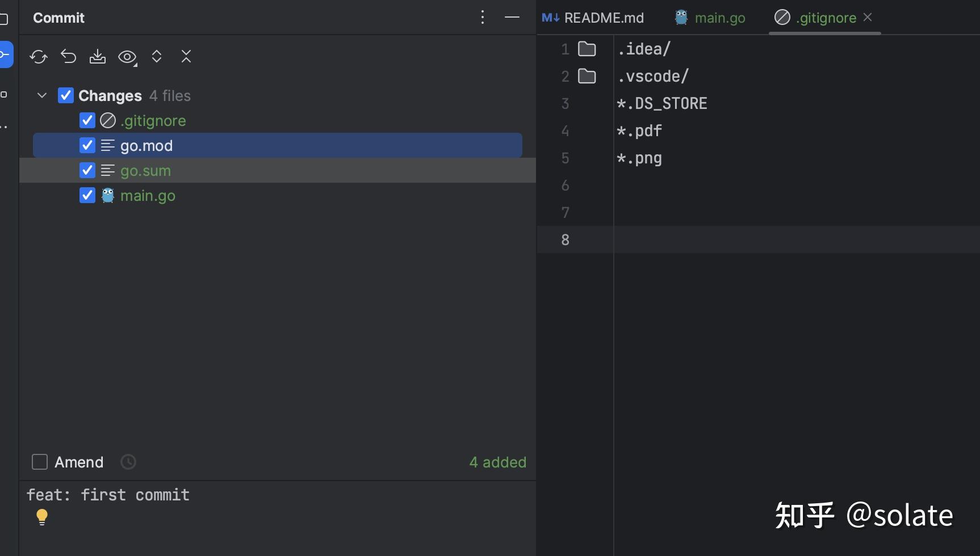Close the .gitignore editor tab
This screenshot has width=980, height=556.
tap(868, 18)
